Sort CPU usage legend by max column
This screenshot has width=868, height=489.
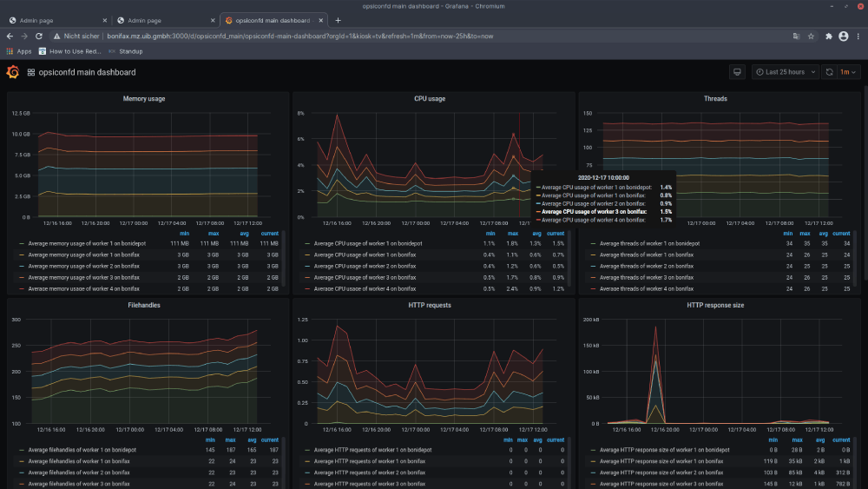coord(512,233)
